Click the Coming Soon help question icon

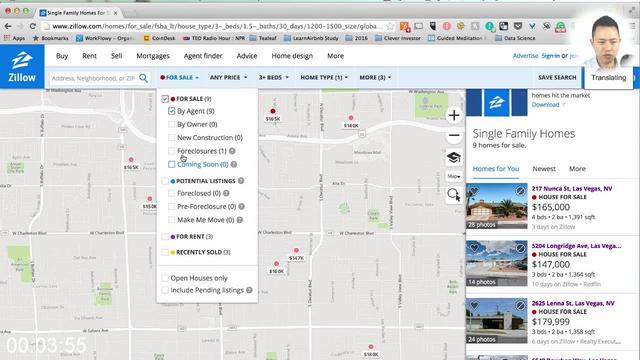click(234, 164)
